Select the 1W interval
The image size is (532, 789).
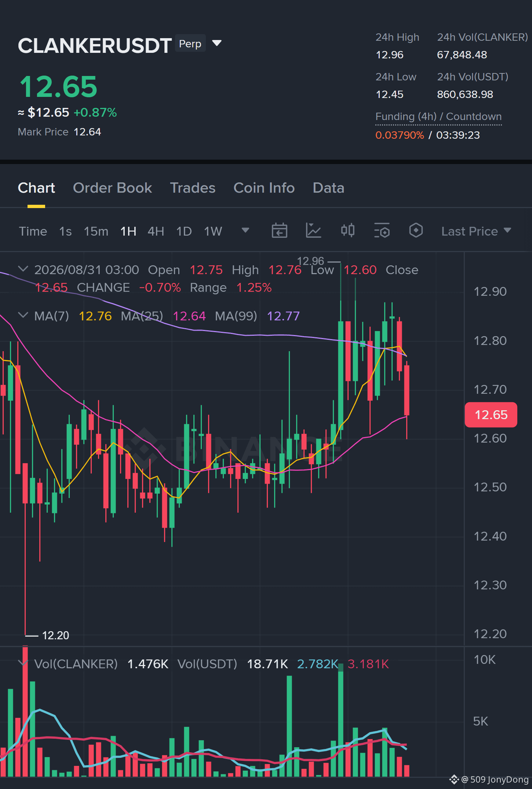click(213, 231)
